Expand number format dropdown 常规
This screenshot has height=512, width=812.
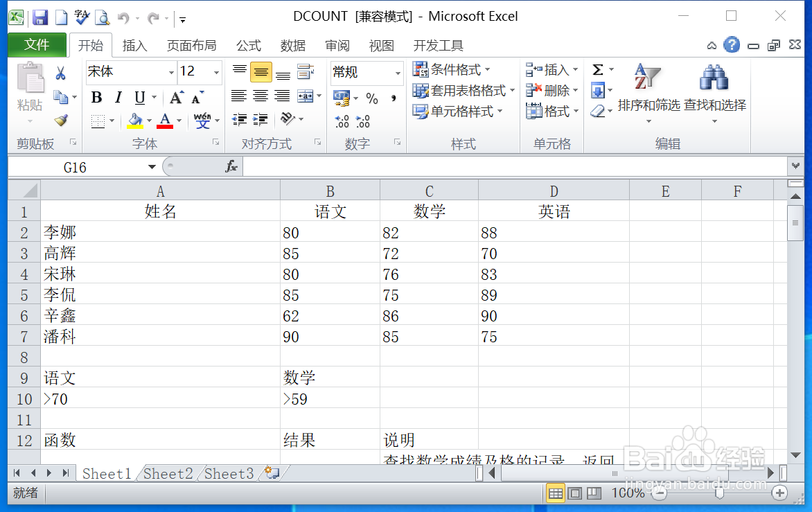(398, 73)
